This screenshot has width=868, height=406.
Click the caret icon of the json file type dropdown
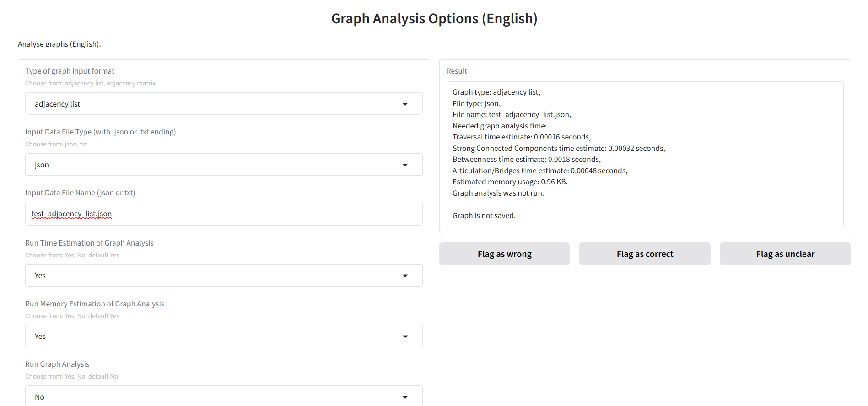(405, 165)
